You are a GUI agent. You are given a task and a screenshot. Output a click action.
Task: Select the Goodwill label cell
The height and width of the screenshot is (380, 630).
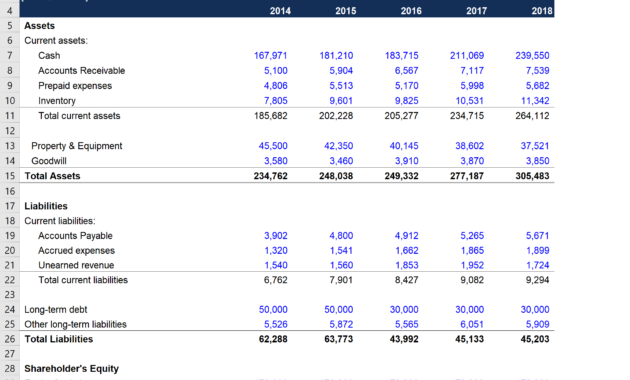pos(49,161)
